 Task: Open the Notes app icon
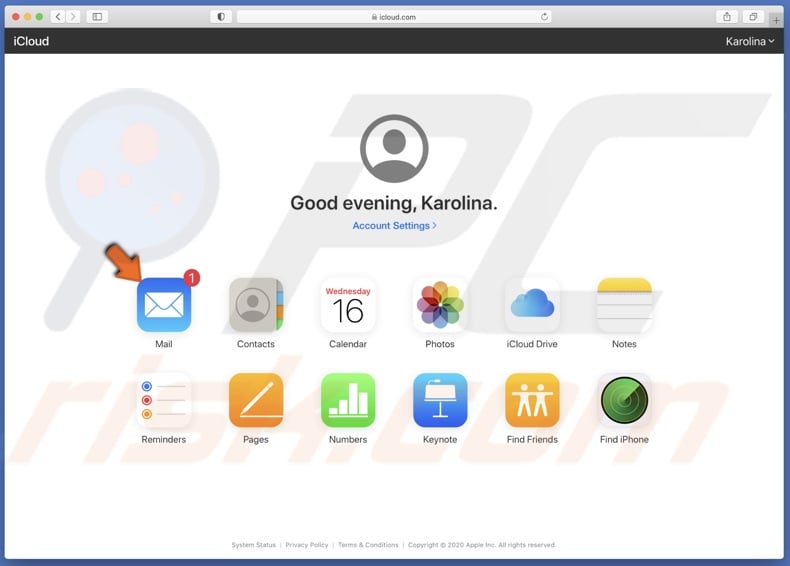pyautogui.click(x=624, y=305)
